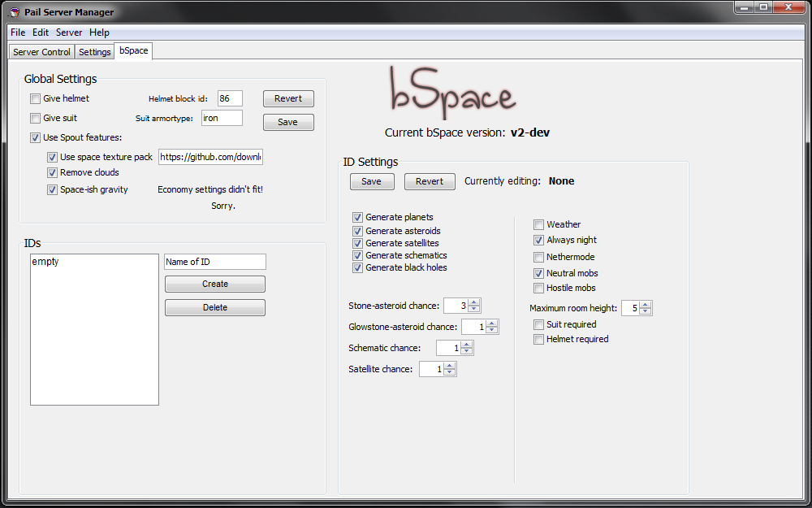
Task: Uncheck Generate satellites option
Action: click(x=357, y=243)
